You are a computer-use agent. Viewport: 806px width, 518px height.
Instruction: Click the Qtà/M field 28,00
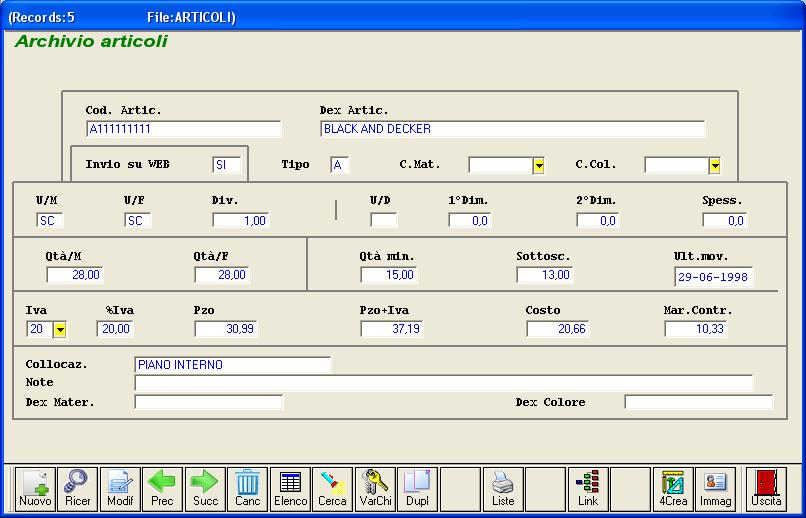pyautogui.click(x=75, y=275)
